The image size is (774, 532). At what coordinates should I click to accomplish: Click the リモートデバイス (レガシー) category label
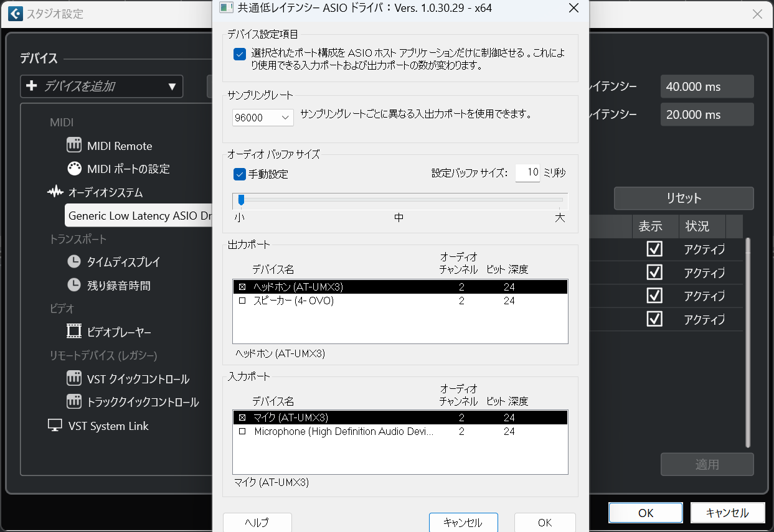[x=103, y=356]
